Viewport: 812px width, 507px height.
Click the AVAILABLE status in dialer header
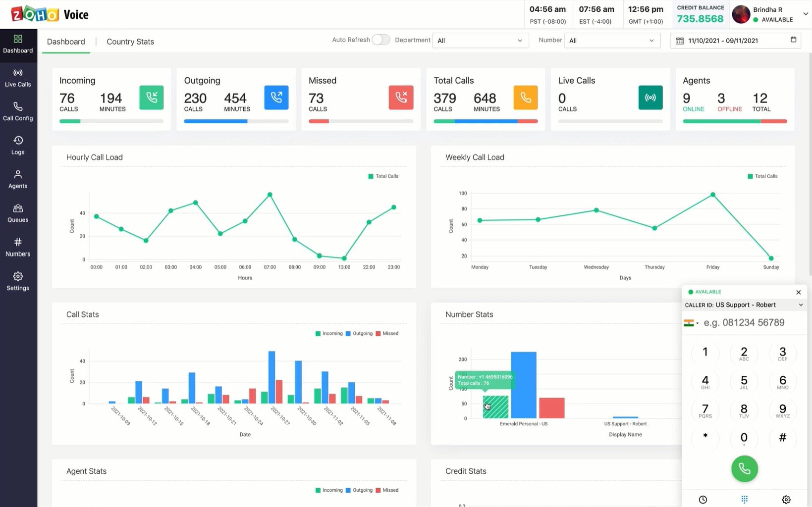[704, 292]
